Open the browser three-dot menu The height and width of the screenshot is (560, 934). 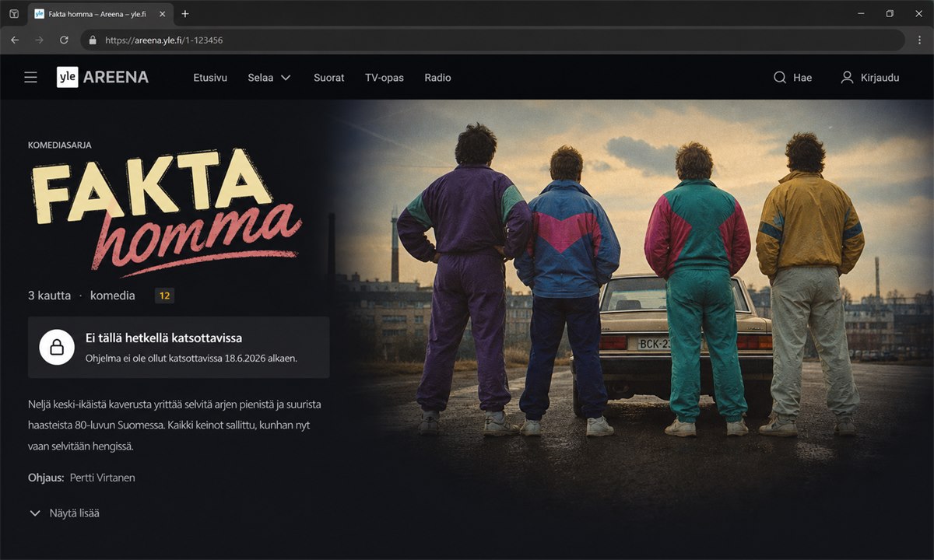click(919, 40)
